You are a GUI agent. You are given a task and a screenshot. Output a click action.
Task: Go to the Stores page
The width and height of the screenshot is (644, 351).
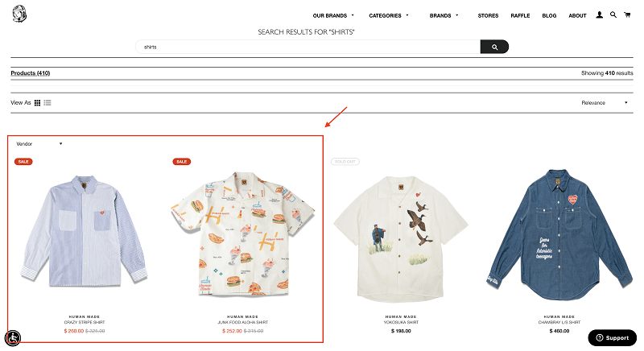[x=488, y=15]
